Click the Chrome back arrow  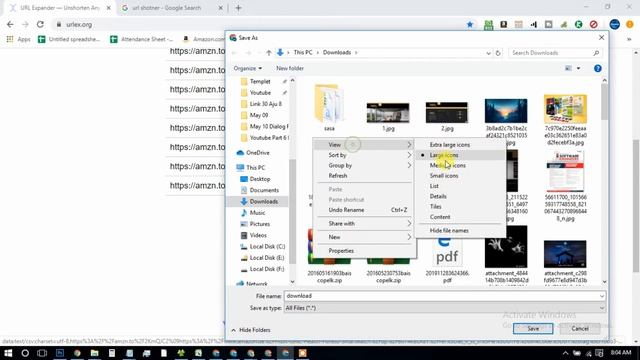[x=10, y=24]
